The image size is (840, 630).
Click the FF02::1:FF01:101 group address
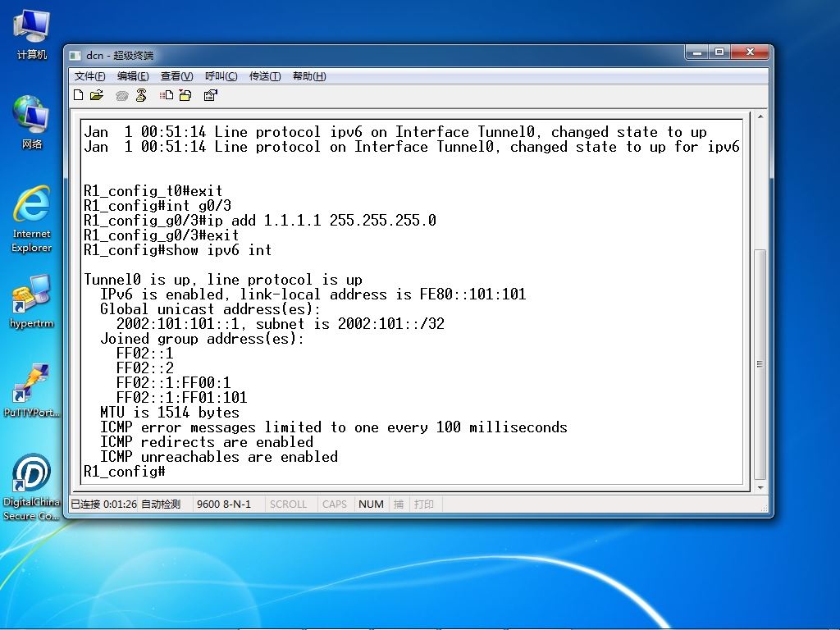click(181, 398)
